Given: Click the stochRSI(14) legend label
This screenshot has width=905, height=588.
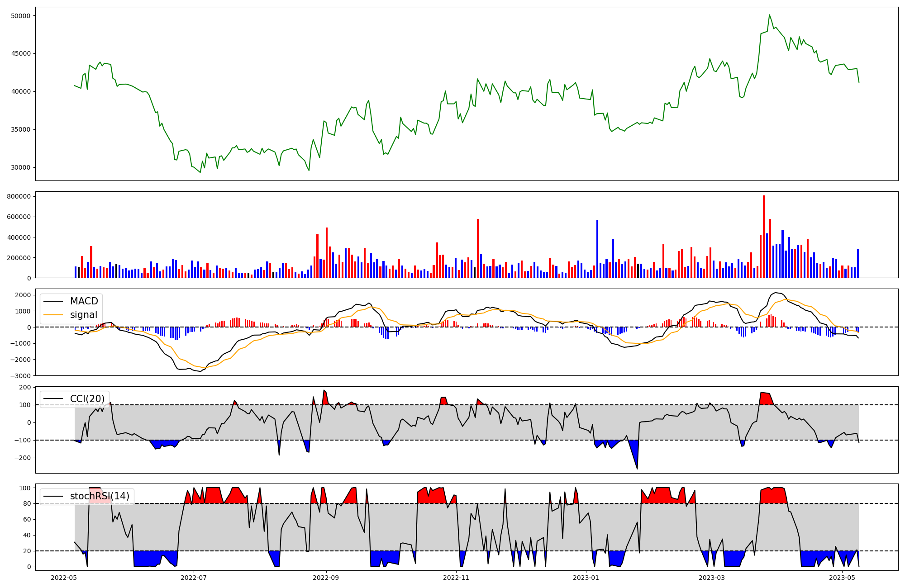Looking at the screenshot, I should coord(100,496).
